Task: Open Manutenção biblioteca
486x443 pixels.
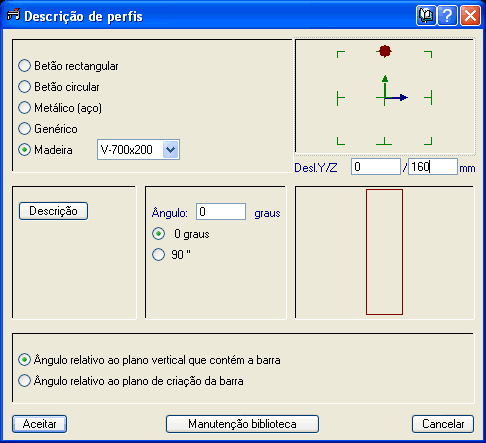Action: (242, 424)
